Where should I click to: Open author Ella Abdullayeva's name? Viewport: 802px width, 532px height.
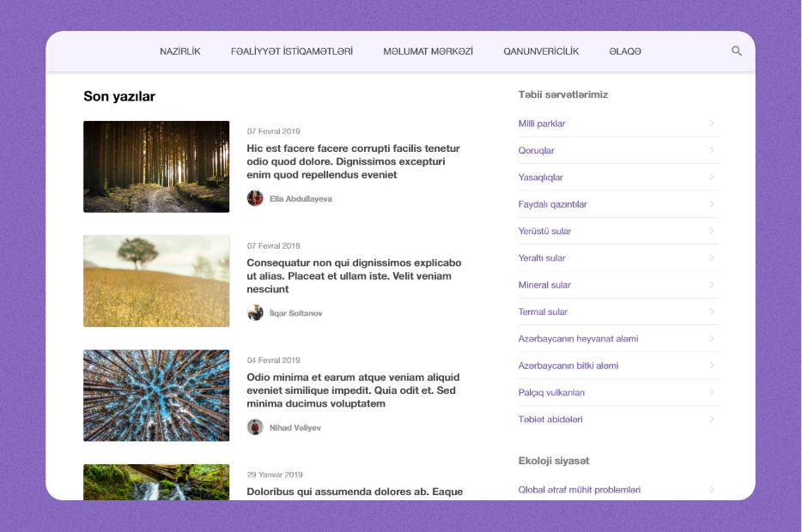pyautogui.click(x=301, y=199)
